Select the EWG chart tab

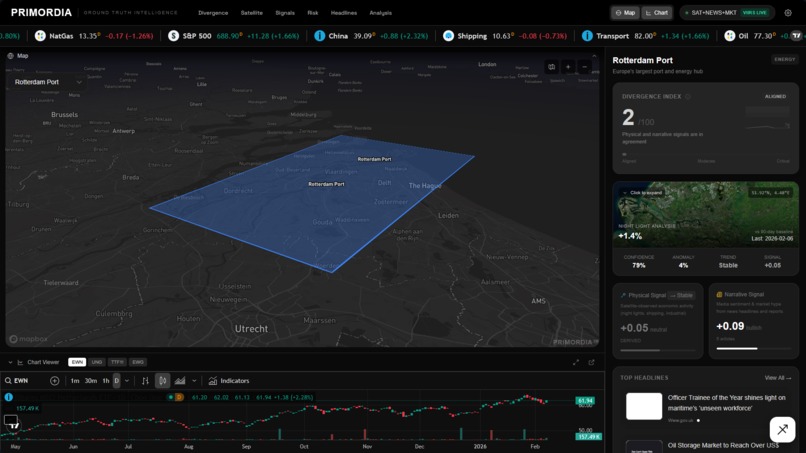(x=138, y=362)
